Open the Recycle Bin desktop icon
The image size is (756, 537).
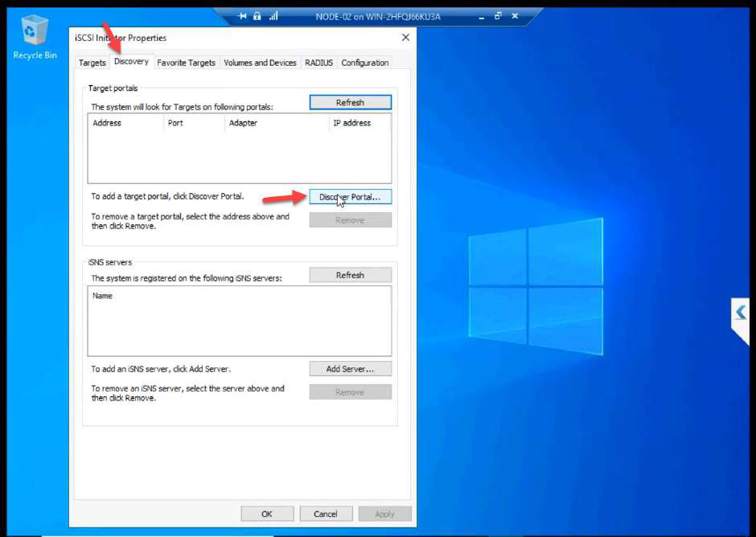point(35,37)
